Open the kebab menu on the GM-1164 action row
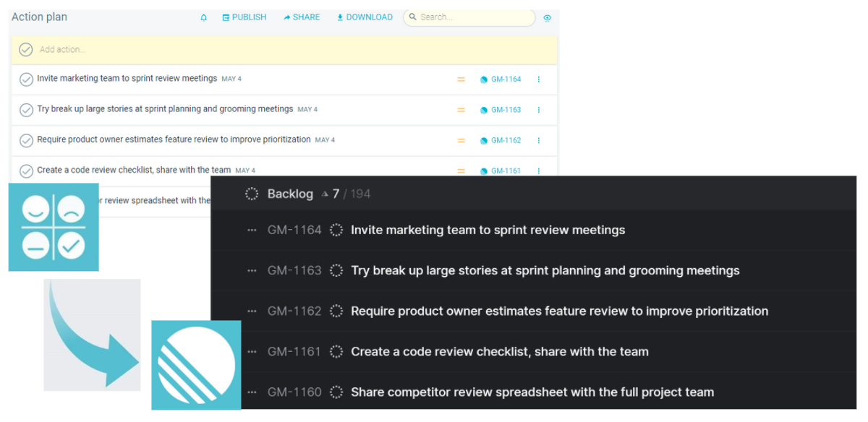This screenshot has height=422, width=868. [539, 79]
